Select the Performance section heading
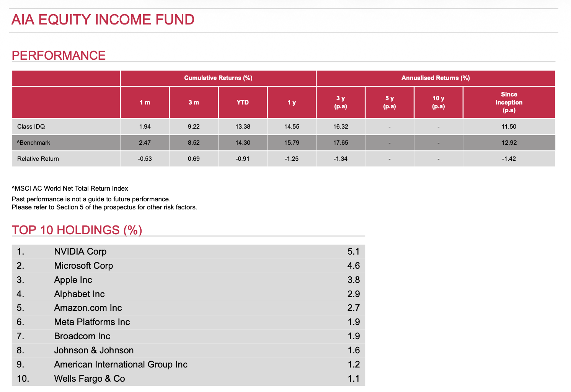The width and height of the screenshot is (571, 392). 59,56
